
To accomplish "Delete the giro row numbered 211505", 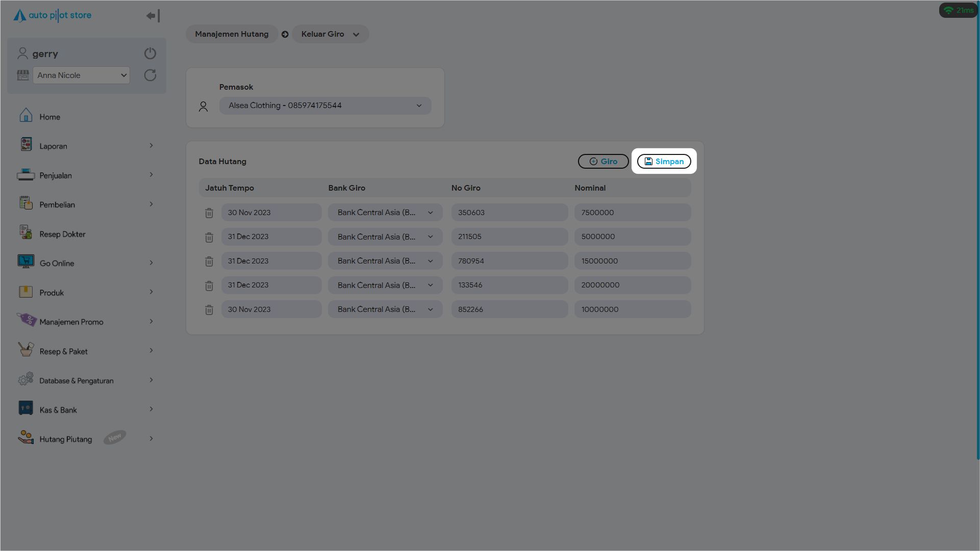I will point(209,238).
